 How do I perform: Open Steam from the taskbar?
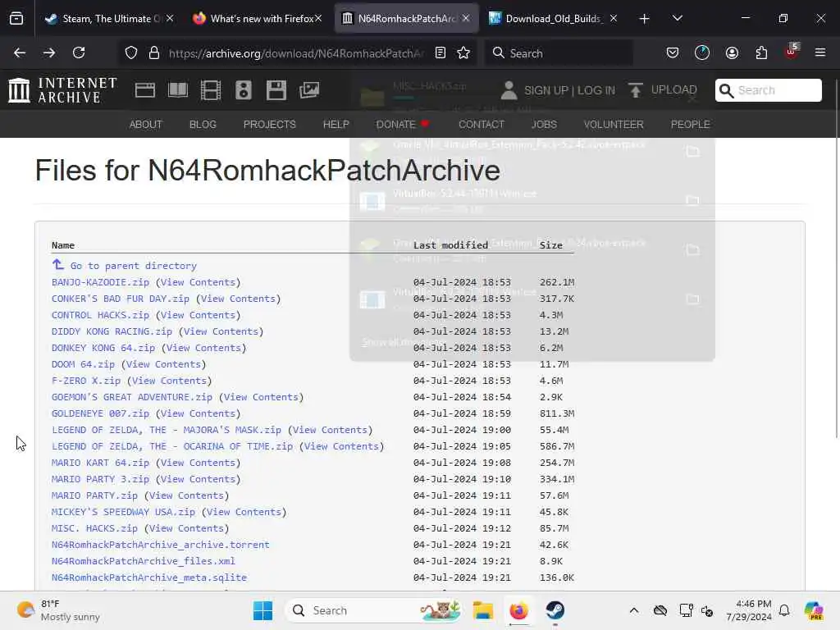555,610
